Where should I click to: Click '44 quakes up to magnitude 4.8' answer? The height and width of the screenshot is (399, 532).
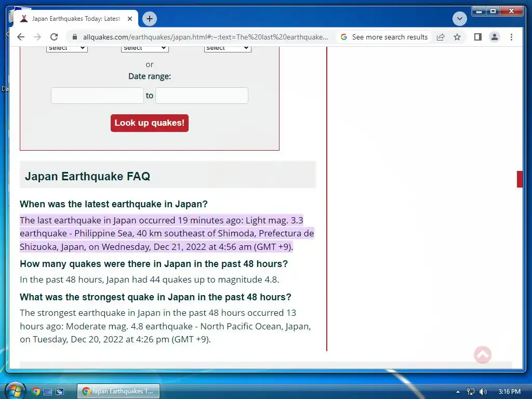click(x=150, y=280)
